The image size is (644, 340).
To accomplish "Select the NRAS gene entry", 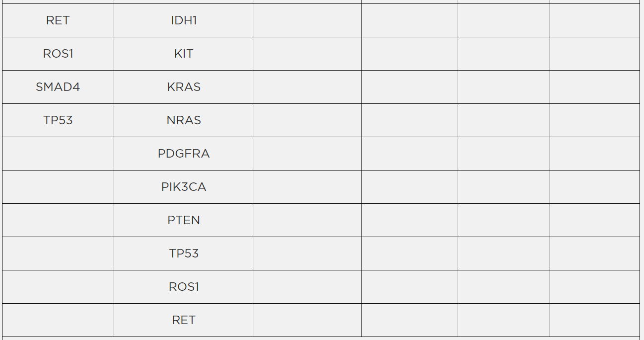I will point(184,120).
